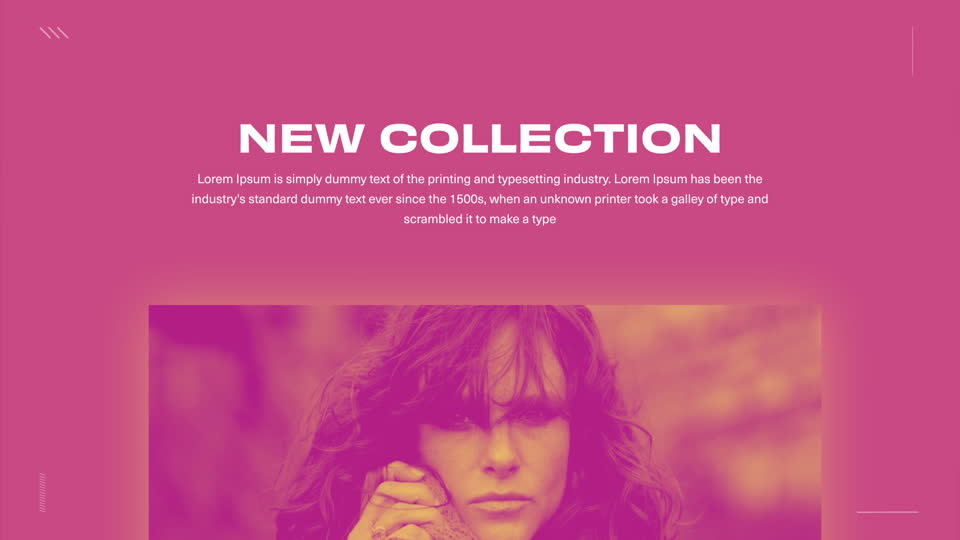Select the word COLLECTION in the heading
Image resolution: width=960 pixels, height=540 pixels.
(551, 138)
